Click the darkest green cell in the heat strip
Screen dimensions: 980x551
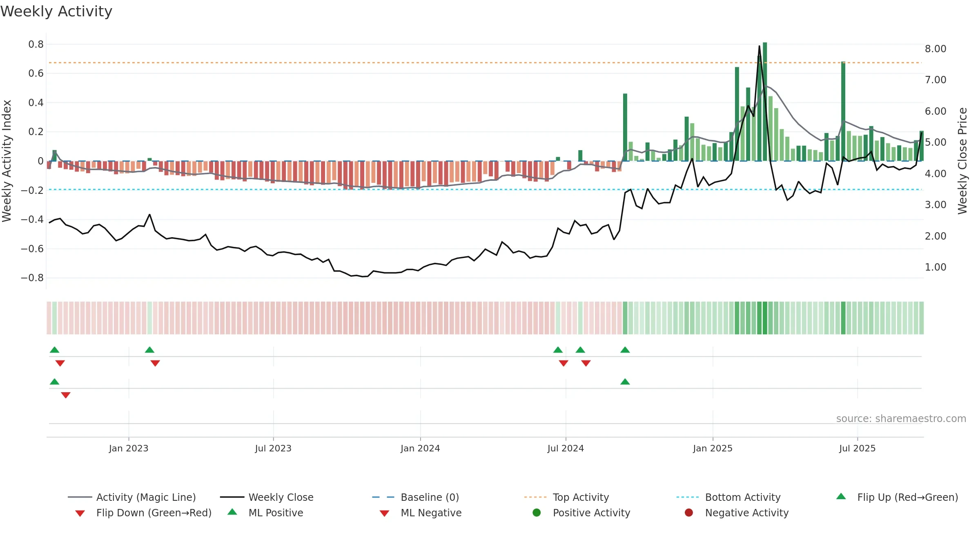pos(765,318)
